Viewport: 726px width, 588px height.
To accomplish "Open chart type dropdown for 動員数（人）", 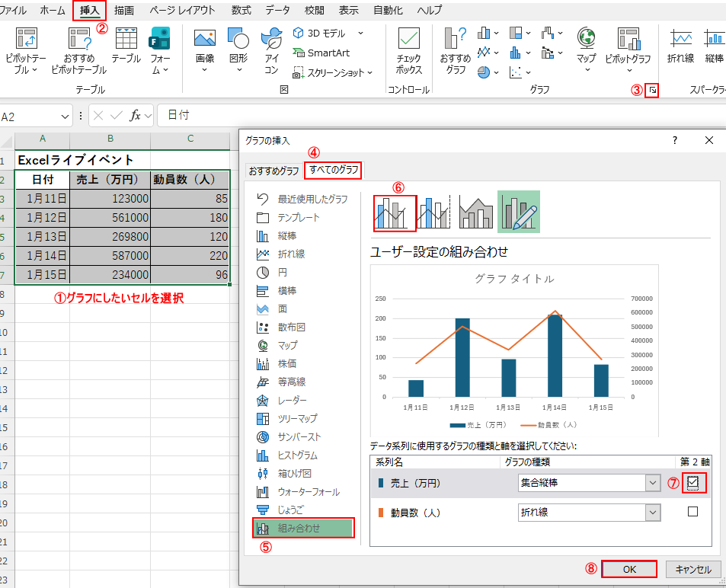I will point(652,513).
